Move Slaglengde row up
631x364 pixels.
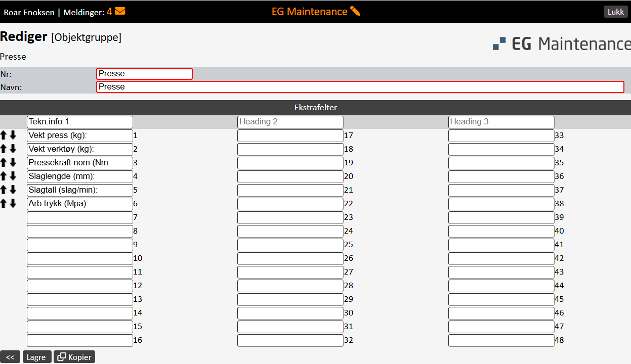4,176
